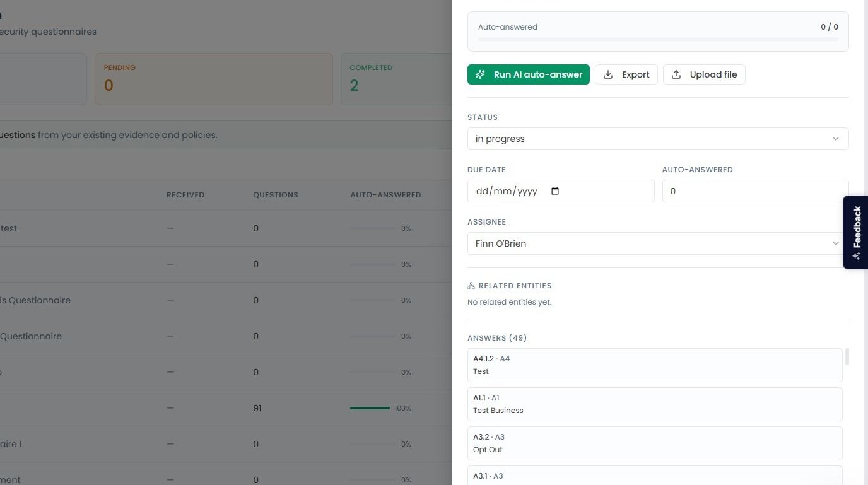Click the Answers (49) heading
This screenshot has height=485, width=868.
(x=497, y=338)
